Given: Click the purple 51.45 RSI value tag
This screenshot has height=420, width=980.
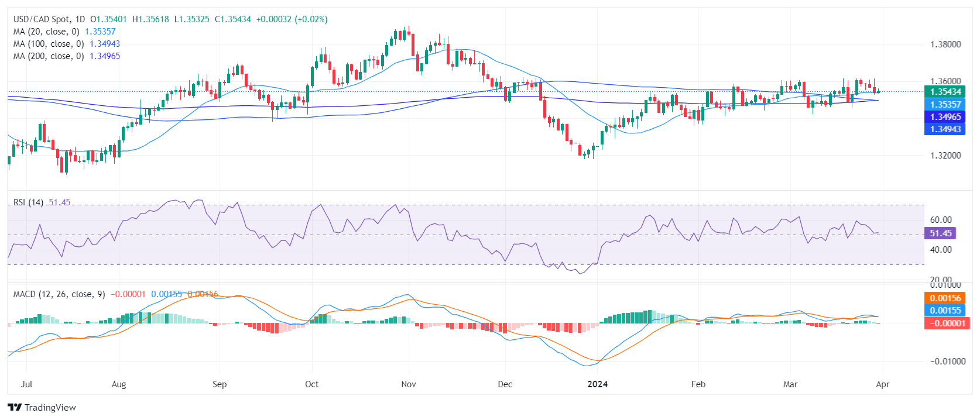Looking at the screenshot, I should click(940, 233).
